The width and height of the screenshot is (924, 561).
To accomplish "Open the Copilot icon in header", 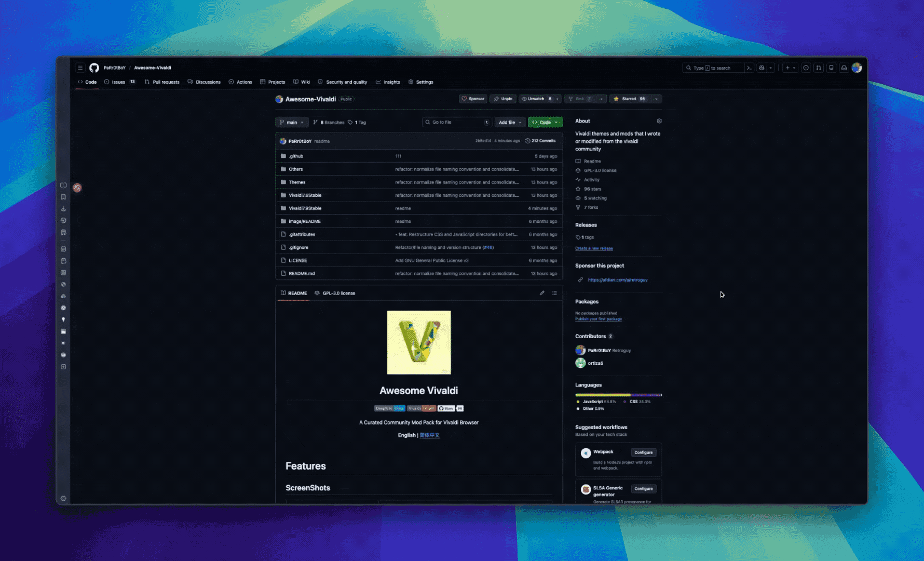I will click(x=762, y=68).
